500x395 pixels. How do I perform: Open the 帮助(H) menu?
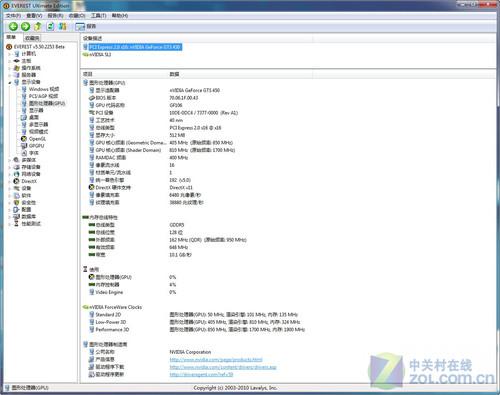[120, 16]
